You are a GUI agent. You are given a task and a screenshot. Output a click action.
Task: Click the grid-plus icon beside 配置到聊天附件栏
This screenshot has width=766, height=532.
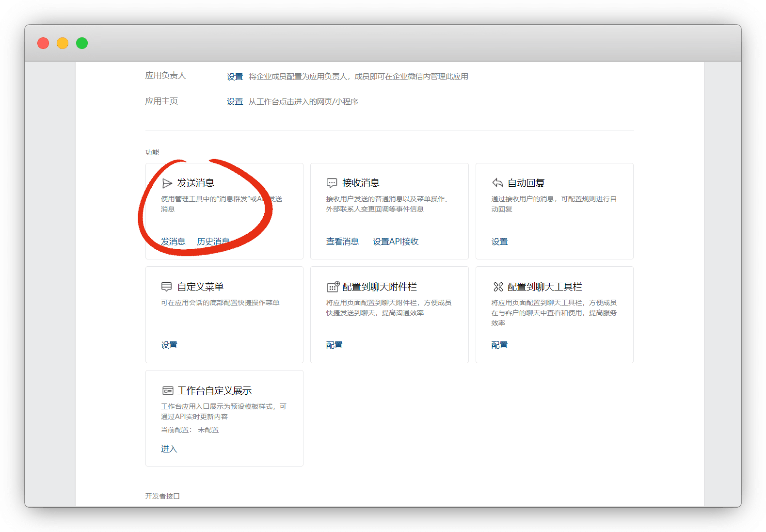(x=333, y=287)
